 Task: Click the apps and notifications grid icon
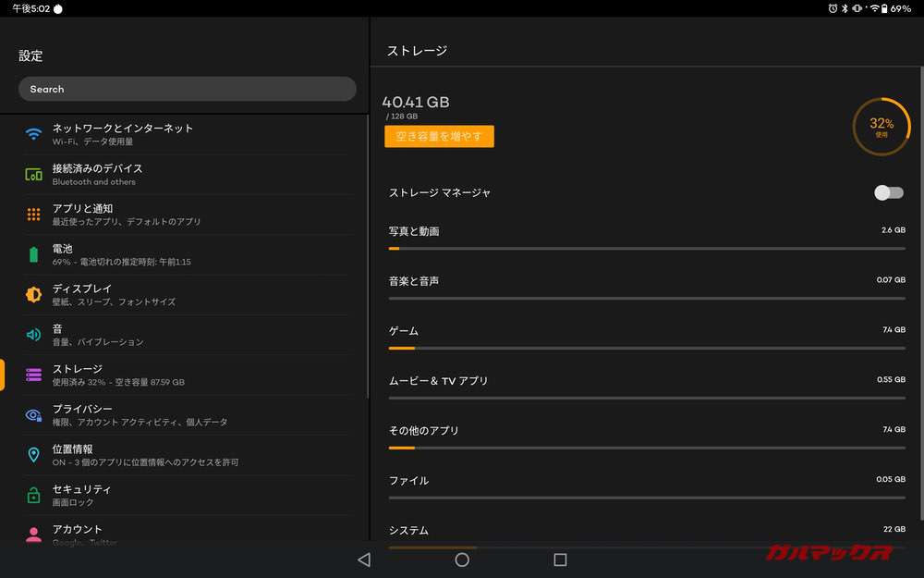[33, 215]
